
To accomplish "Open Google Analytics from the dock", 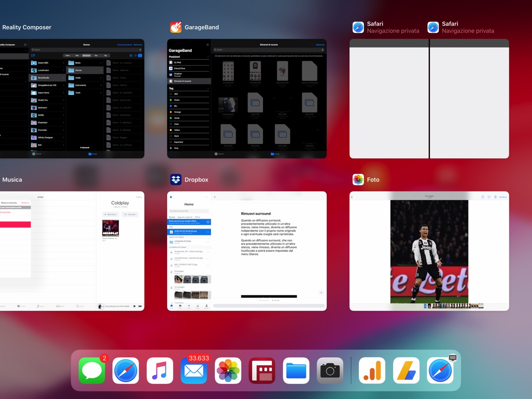I will pyautogui.click(x=372, y=371).
